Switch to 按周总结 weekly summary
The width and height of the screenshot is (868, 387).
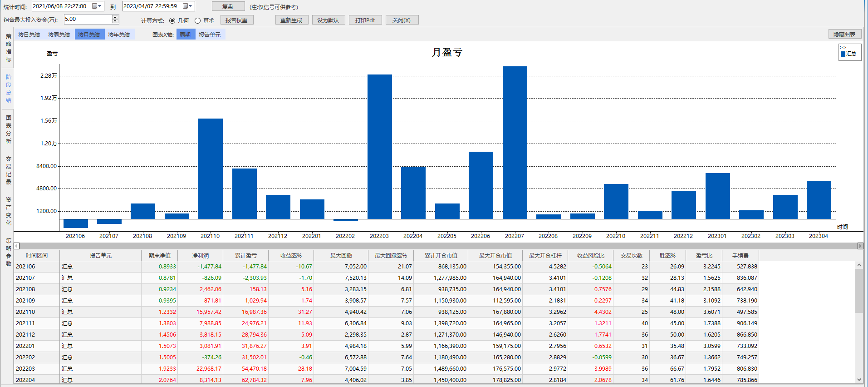[59, 35]
